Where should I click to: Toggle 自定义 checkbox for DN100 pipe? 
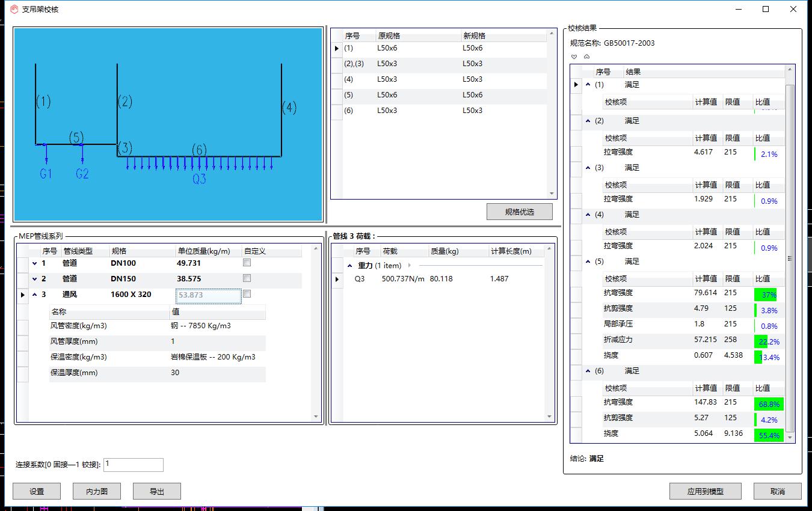247,263
